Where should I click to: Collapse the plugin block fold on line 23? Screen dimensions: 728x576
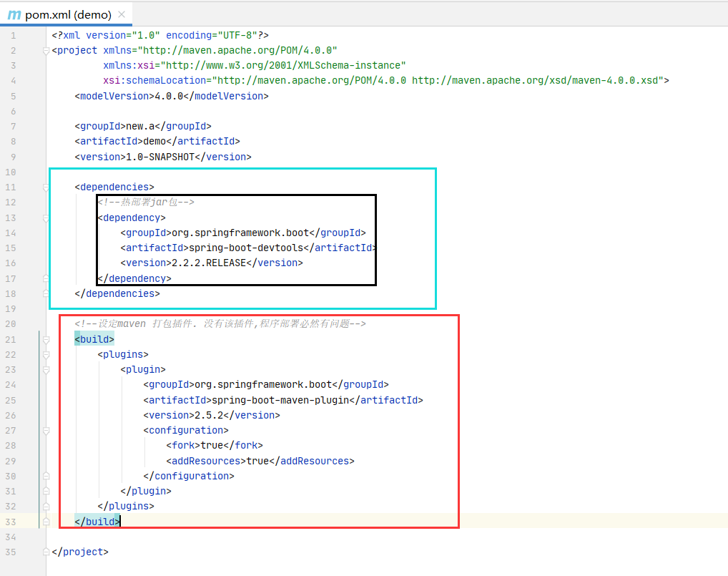(x=46, y=370)
